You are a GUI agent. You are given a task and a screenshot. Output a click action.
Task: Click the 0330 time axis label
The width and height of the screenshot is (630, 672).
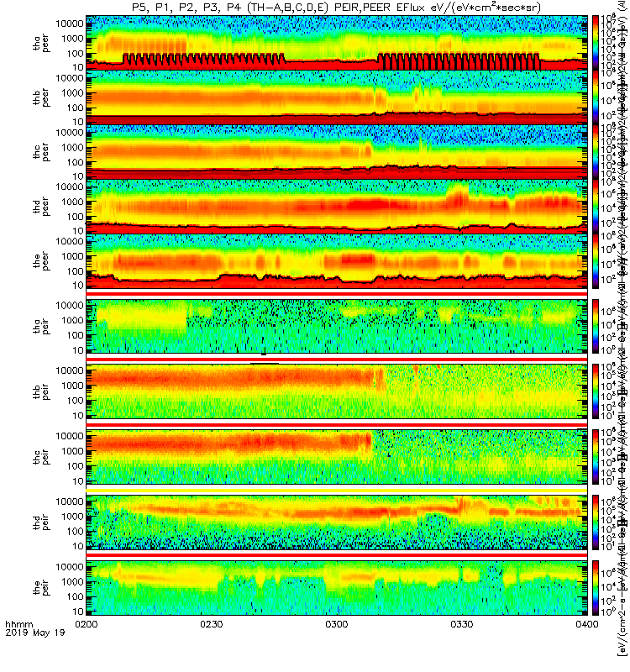(x=461, y=624)
